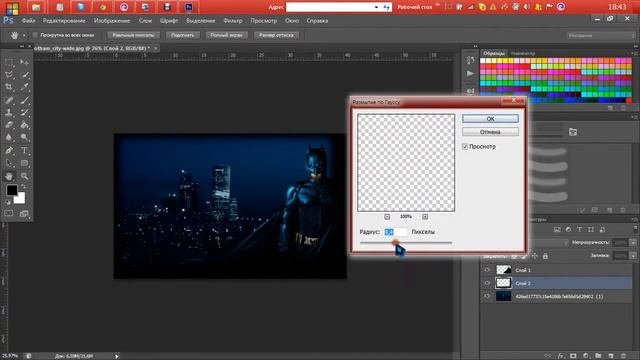The width and height of the screenshot is (640, 360).
Task: Select the Eraser tool
Action: pos(9,125)
